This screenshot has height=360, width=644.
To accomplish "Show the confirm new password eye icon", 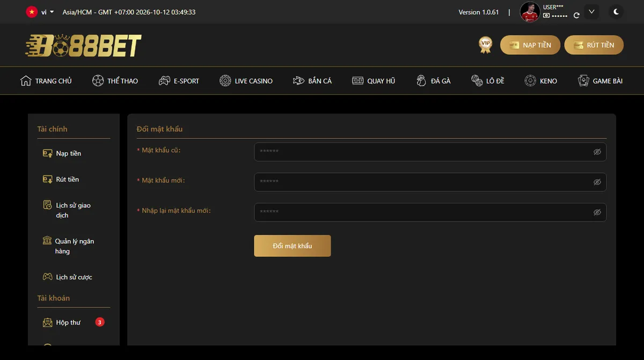I will pyautogui.click(x=597, y=212).
